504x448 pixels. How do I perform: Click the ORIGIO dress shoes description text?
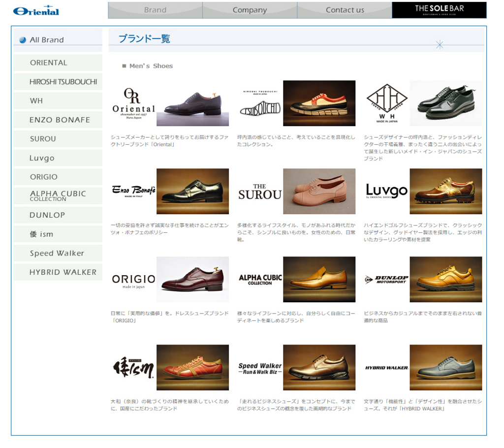pyautogui.click(x=169, y=317)
